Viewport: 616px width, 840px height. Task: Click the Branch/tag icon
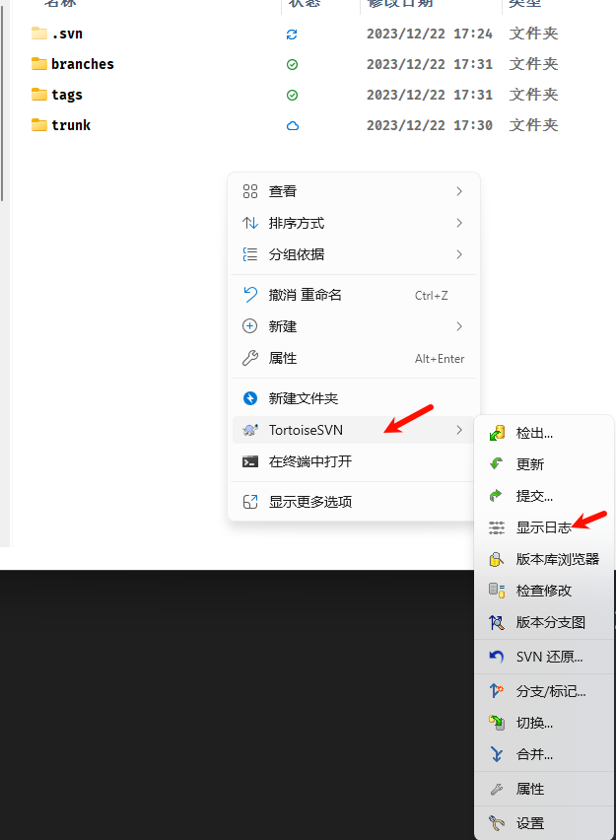[497, 691]
